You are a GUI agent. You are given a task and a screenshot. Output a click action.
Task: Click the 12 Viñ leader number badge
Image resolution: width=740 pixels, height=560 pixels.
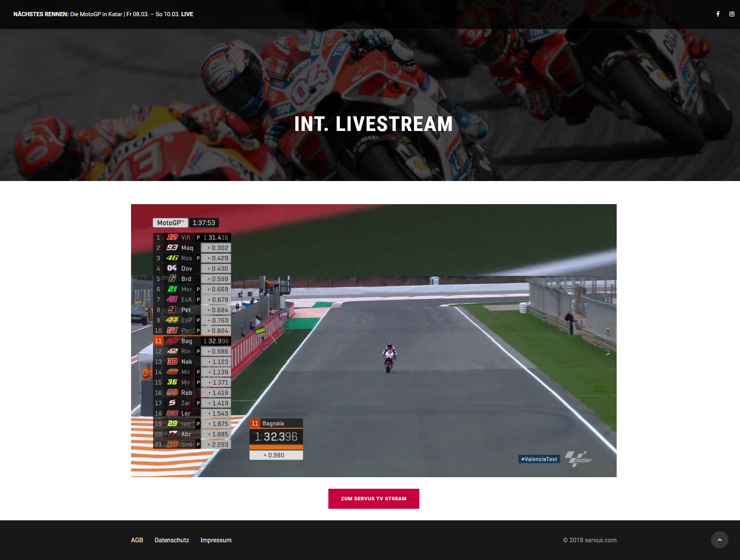pos(172,237)
